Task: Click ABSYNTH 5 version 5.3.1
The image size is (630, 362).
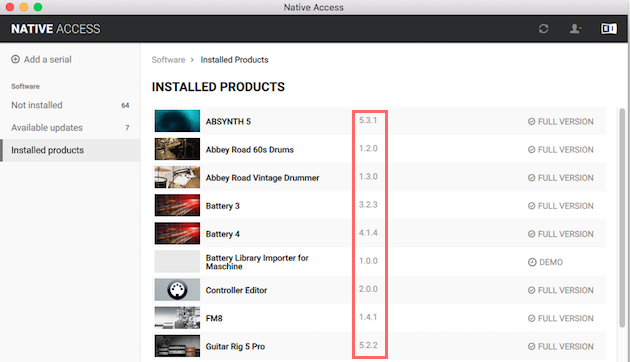Action: point(368,121)
